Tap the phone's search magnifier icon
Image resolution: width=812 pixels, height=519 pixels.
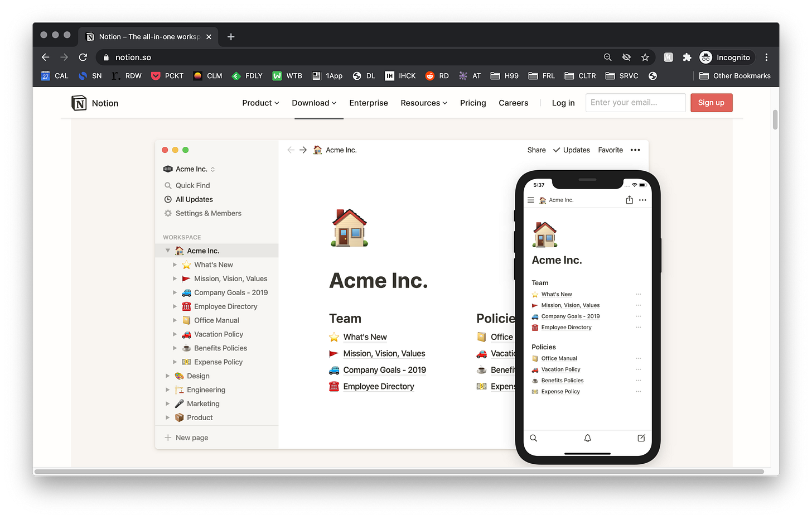pos(534,438)
